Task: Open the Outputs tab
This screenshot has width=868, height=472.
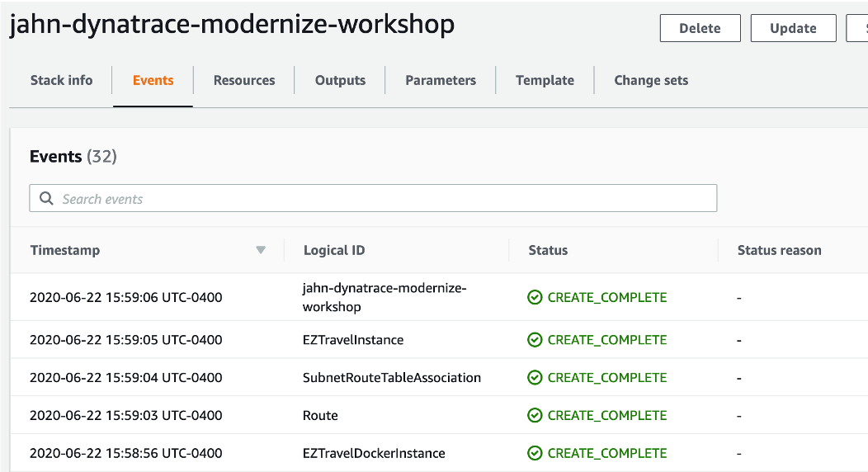Action: coord(341,80)
